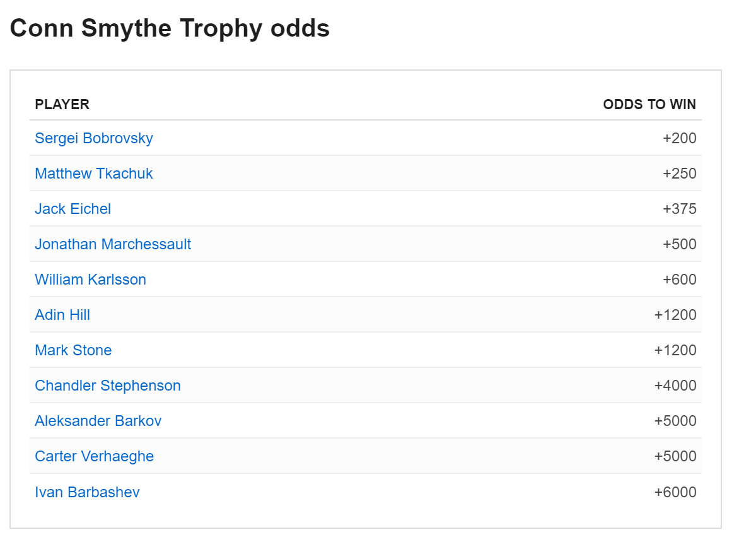Select the +250 odds cell
Screen dimensions: 756x549
pos(679,174)
